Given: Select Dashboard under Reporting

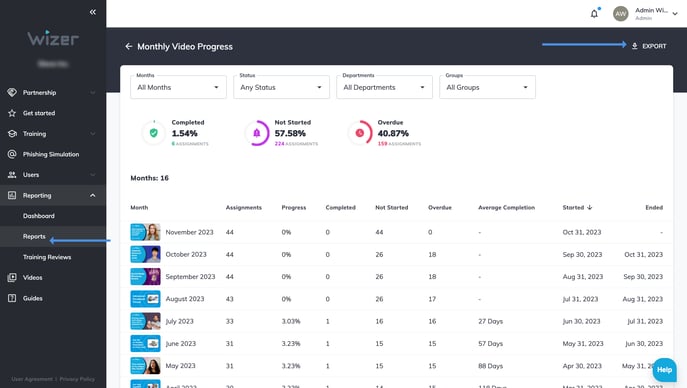Looking at the screenshot, I should (39, 216).
